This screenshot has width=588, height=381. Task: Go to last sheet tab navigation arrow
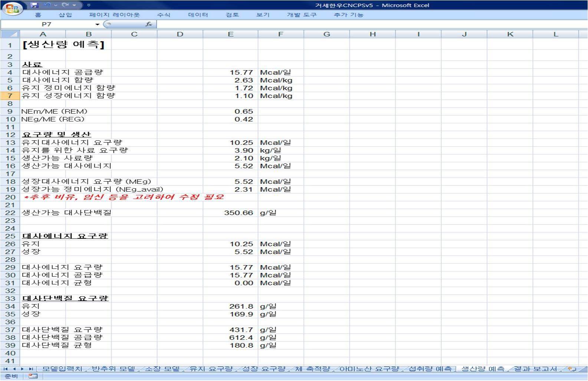pyautogui.click(x=31, y=369)
